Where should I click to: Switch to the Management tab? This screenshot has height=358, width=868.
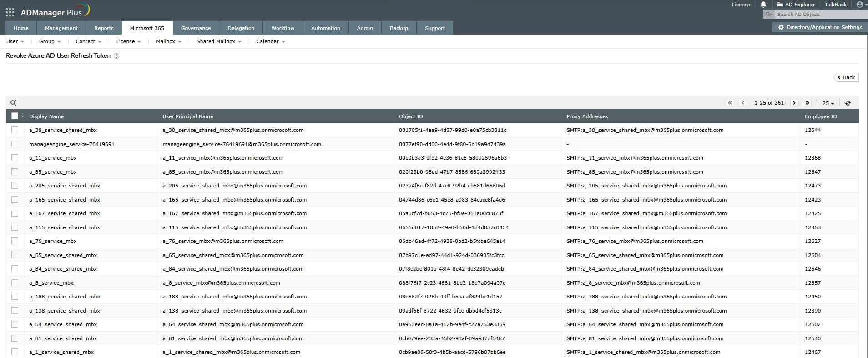[x=61, y=28]
